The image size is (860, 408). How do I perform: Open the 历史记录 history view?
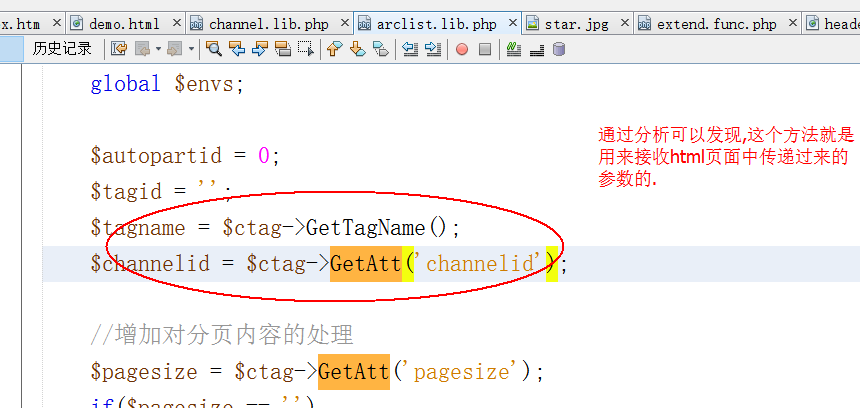[x=62, y=48]
